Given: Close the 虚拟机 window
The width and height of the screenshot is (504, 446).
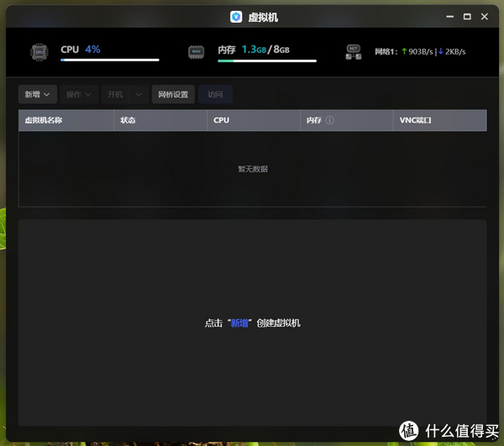Looking at the screenshot, I should point(485,17).
